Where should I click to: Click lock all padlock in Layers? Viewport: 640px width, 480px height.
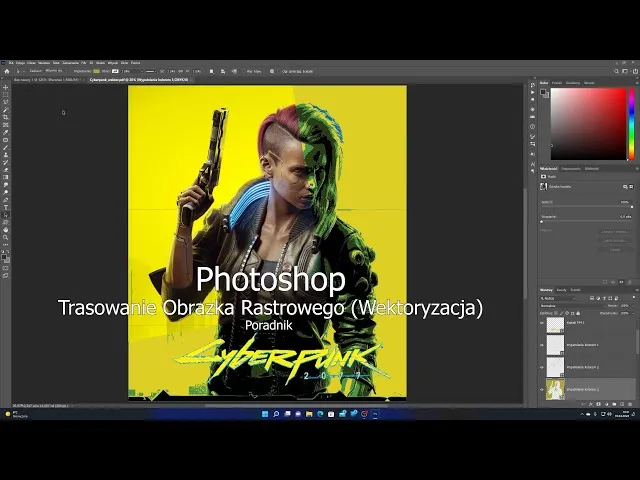click(x=578, y=313)
